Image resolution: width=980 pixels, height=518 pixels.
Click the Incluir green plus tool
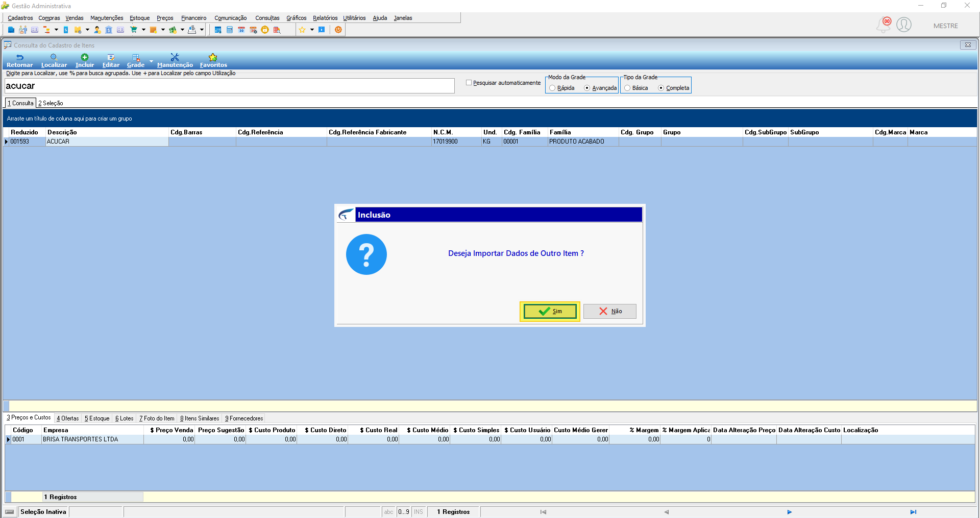[85, 61]
